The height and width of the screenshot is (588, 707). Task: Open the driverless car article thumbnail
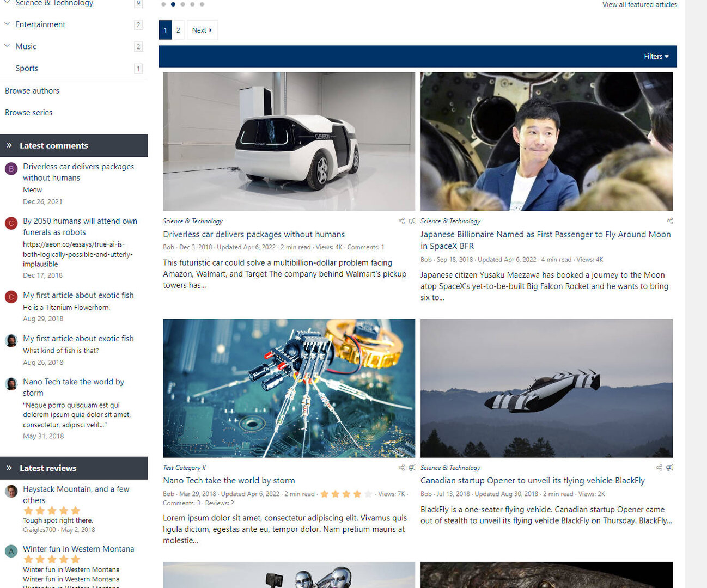[x=289, y=142]
